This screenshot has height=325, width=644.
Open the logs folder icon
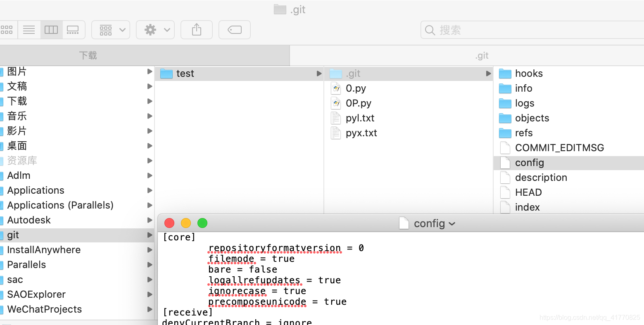pyautogui.click(x=505, y=103)
